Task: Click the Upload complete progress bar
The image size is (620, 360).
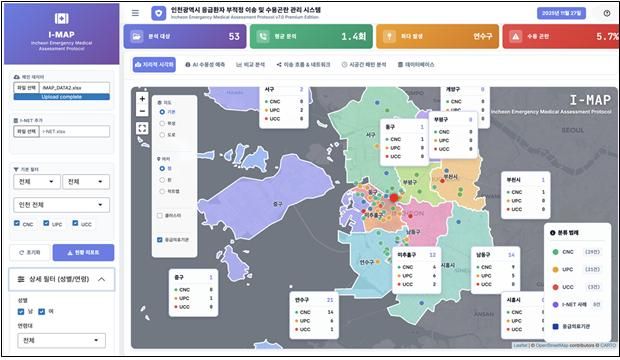Action: [62, 97]
